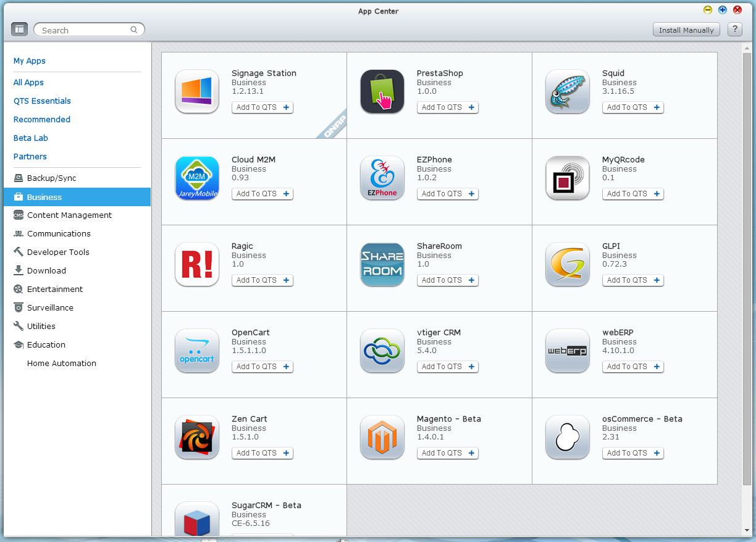Click the Backup/Sync category icon
Image resolution: width=756 pixels, height=542 pixels.
coord(19,178)
